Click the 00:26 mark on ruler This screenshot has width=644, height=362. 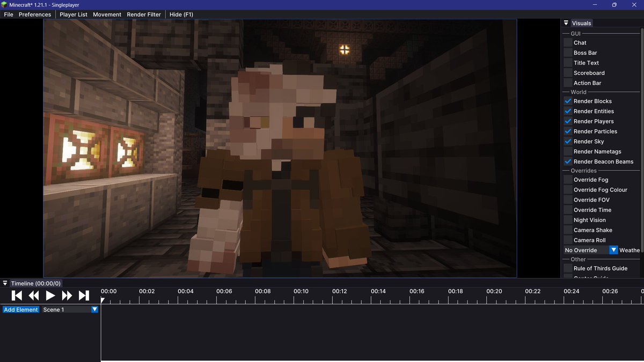point(610,291)
